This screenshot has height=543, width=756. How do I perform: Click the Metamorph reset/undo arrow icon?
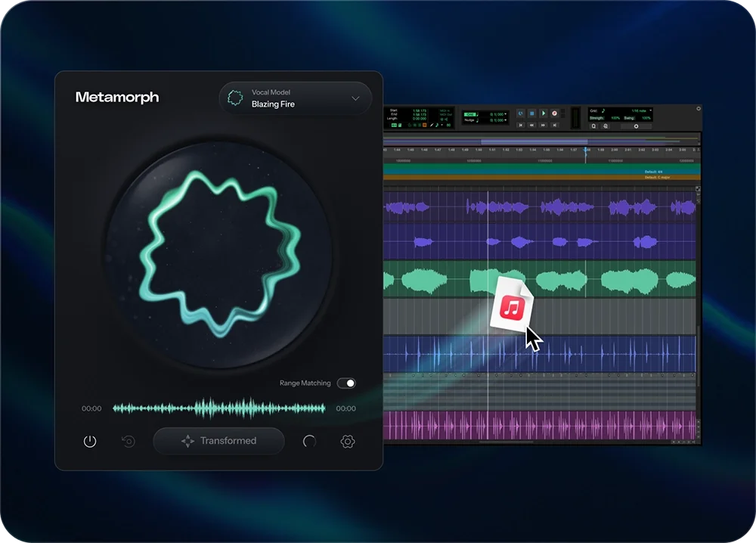[x=129, y=441]
